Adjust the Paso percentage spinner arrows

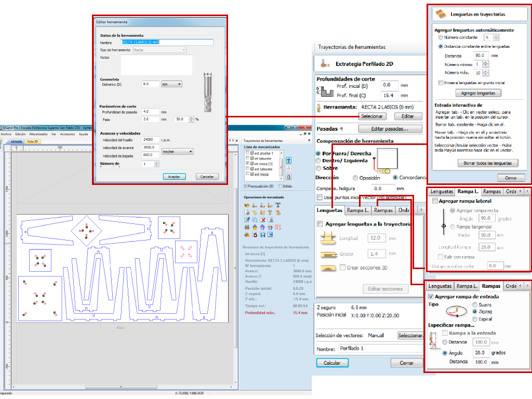click(x=191, y=119)
